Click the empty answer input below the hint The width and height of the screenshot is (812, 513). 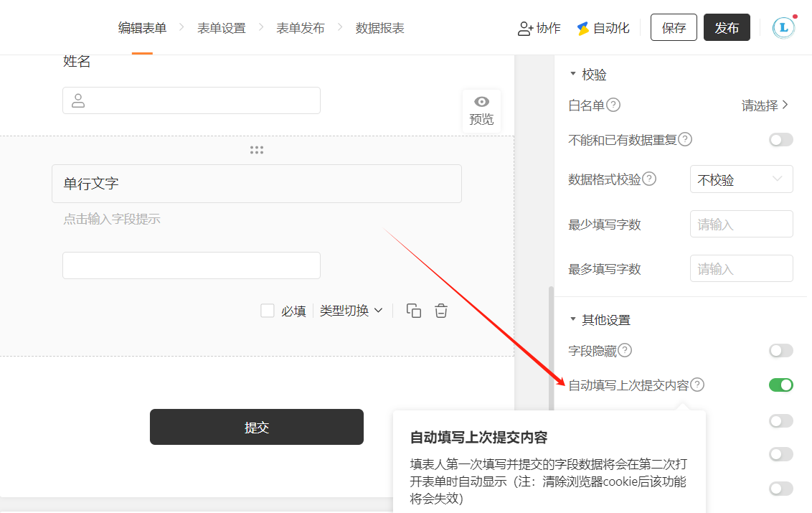[192, 265]
